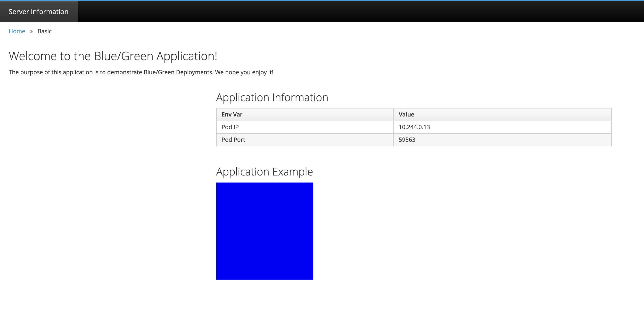Image resolution: width=644 pixels, height=333 pixels.
Task: Click the word Information in table heading
Action: pyautogui.click(x=300, y=98)
